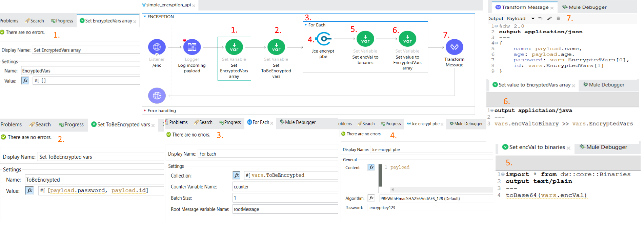Screen dimensions: 644x244
Task: Toggle fx button for ToBeEncrypted Value
Action: 29,190
